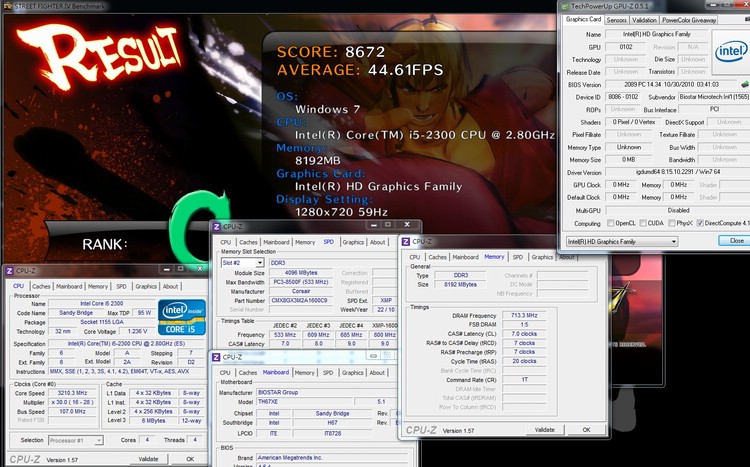Select Memory tab in the SPD-tab CPU-Z window
The image size is (750, 467).
(305, 242)
